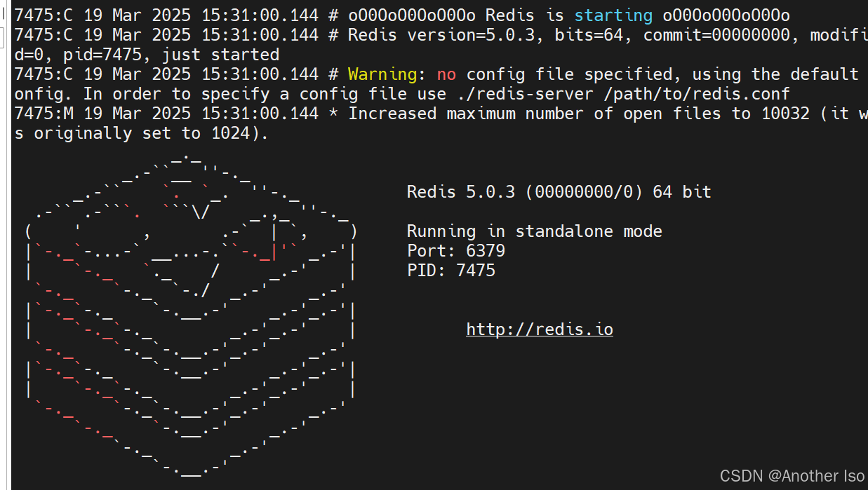The height and width of the screenshot is (490, 868).
Task: Select the 'Running in standalone mode' text
Action: 535,231
